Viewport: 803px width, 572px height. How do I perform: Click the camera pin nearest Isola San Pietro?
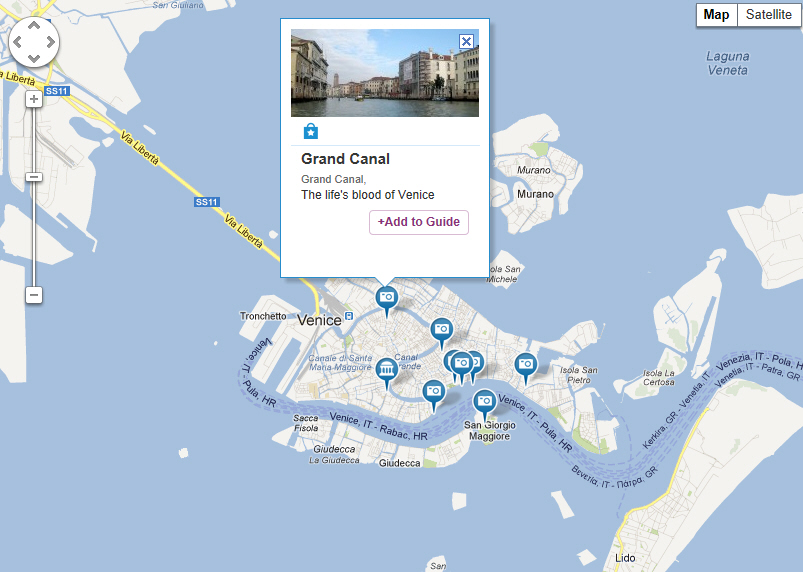coord(525,366)
